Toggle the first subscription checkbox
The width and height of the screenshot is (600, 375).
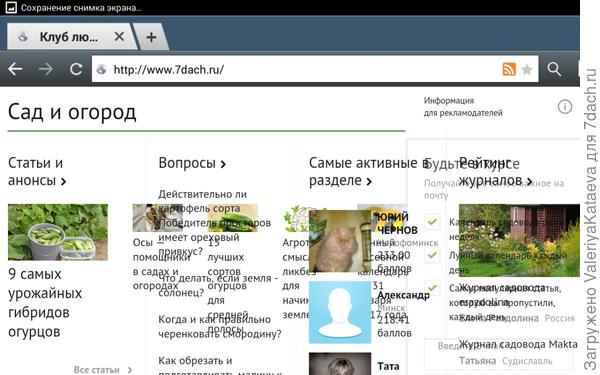tap(432, 222)
